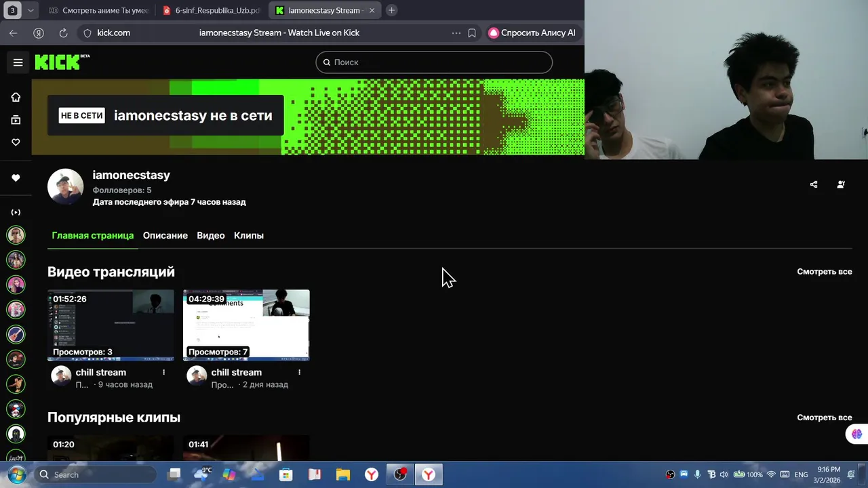868x488 pixels.
Task: Select the Главная страница tab
Action: click(93, 235)
